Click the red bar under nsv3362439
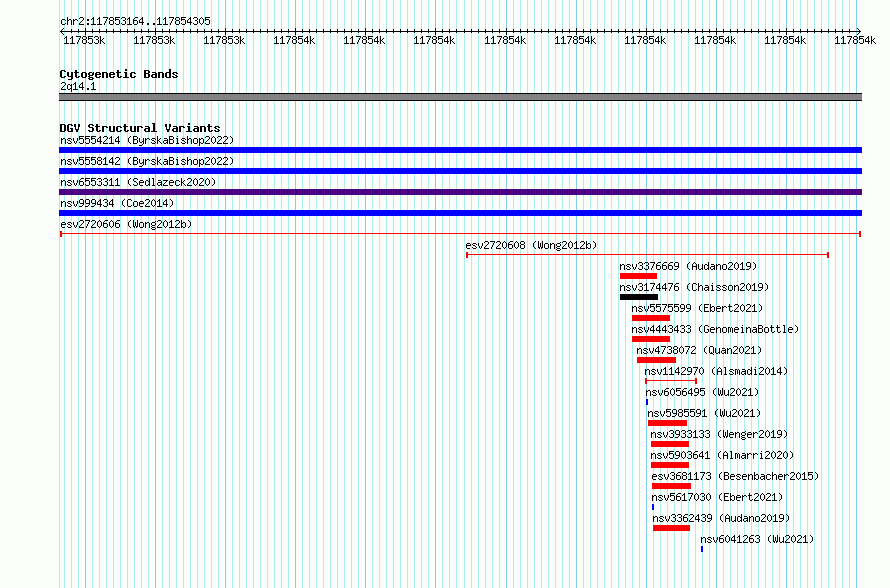 coord(671,528)
